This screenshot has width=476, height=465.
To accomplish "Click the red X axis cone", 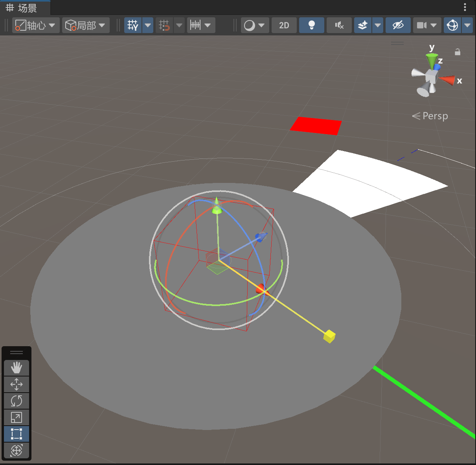I will 447,80.
